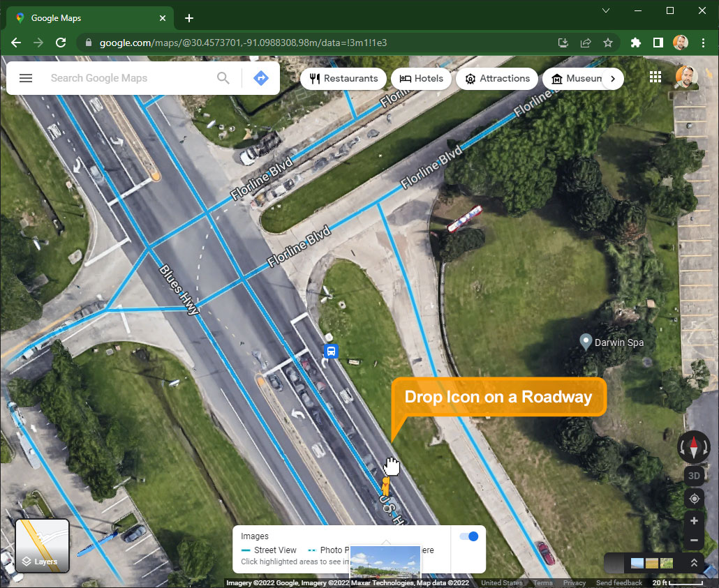Open the Google Account avatar in Maps
The height and width of the screenshot is (588, 719).
[686, 77]
